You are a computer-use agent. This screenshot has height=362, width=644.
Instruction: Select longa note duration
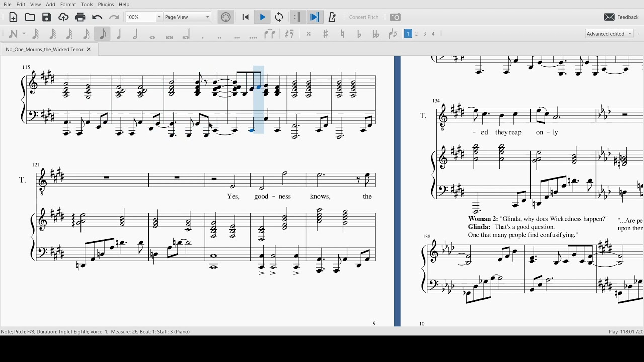186,34
